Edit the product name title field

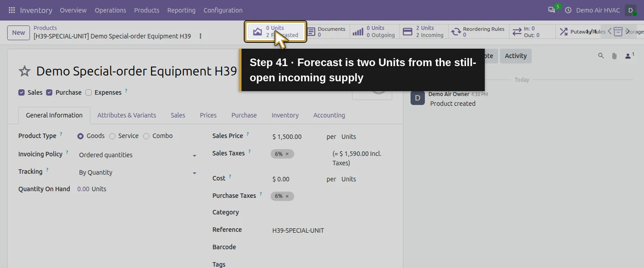136,71
